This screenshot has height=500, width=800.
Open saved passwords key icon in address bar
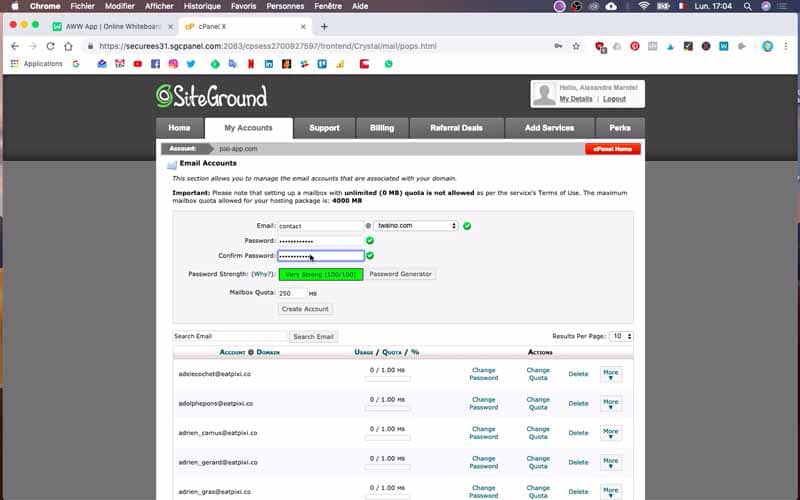pyautogui.click(x=558, y=46)
